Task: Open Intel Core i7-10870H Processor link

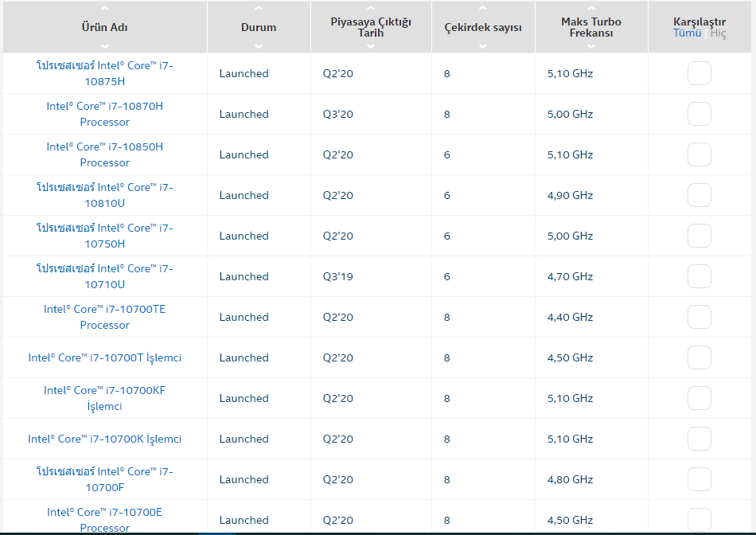Action: [104, 114]
